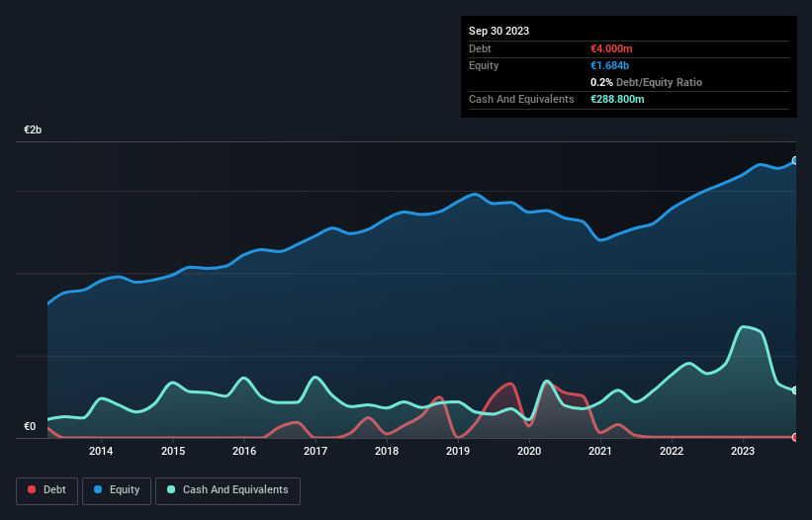Select teal Cash endpoint marker on chart
The image size is (812, 520).
[795, 390]
